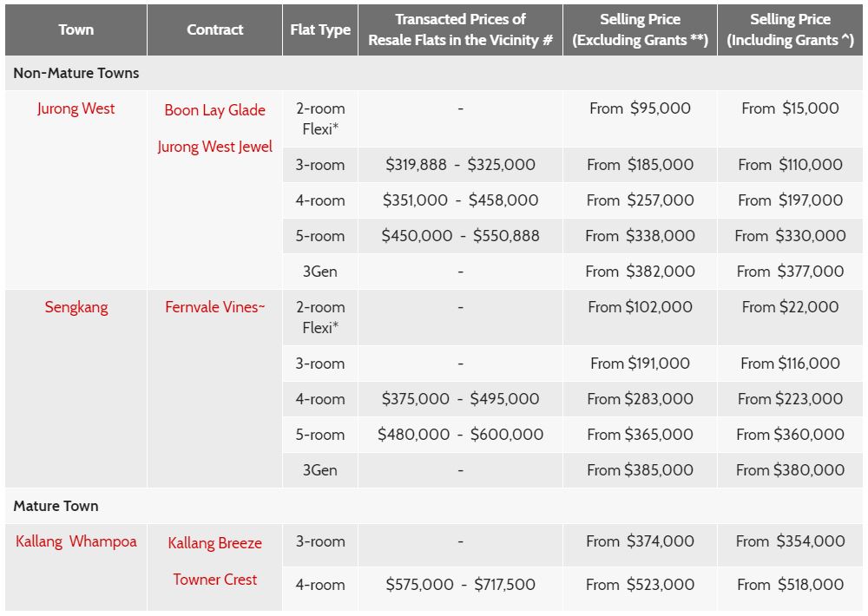Click the Non-Mature Towns section row

76,73
